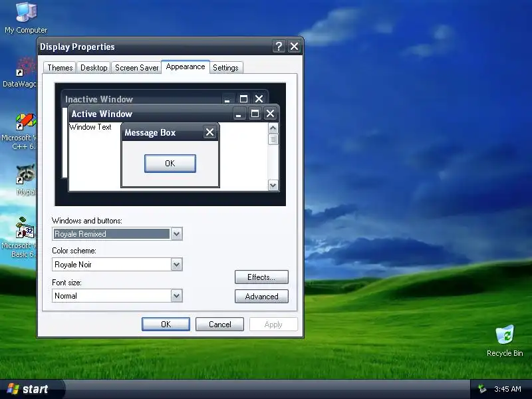Open the Effects dialog

coord(261,277)
